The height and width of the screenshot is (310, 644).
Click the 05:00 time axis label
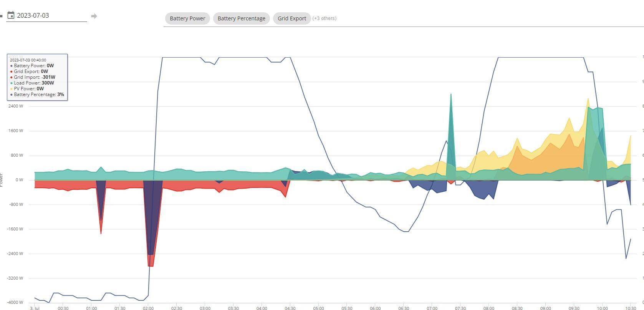pos(318,308)
